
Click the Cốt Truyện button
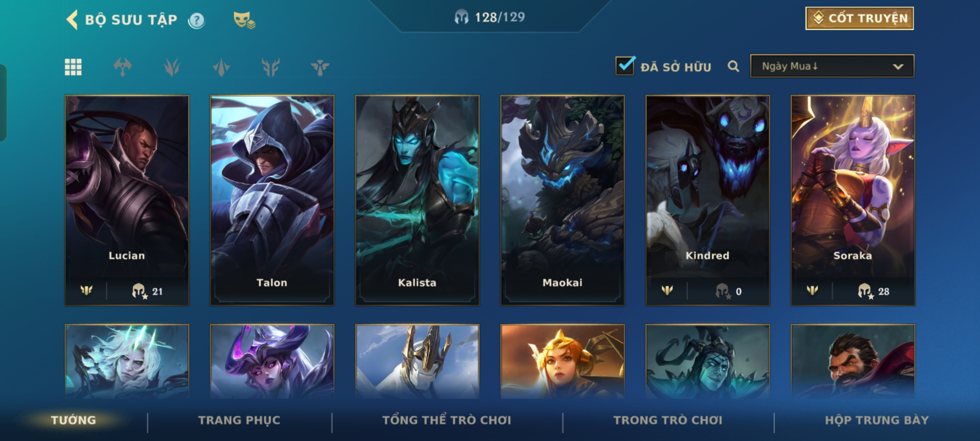(x=860, y=18)
